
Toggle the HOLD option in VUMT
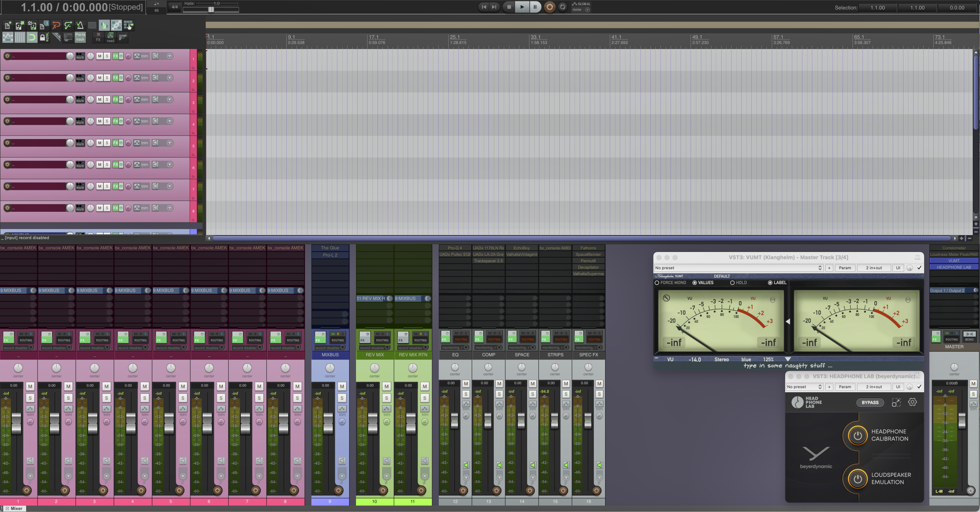[x=732, y=283]
